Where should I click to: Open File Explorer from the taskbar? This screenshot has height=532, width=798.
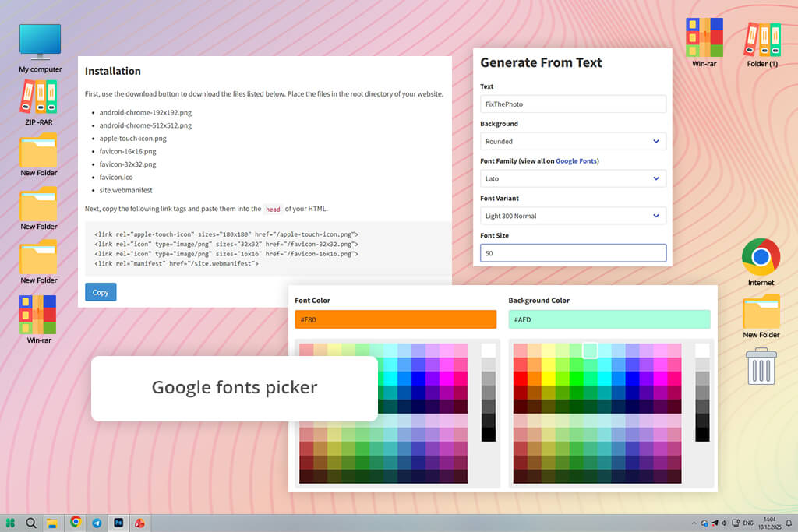tap(52, 523)
